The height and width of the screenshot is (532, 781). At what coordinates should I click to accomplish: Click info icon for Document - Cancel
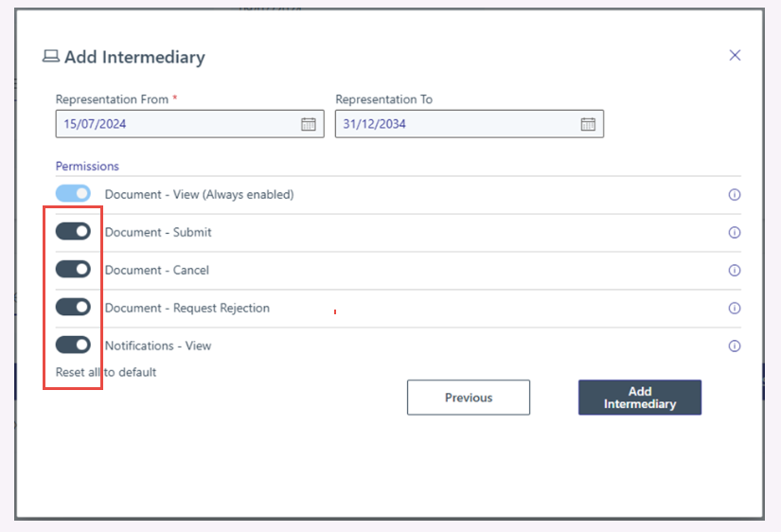tap(735, 271)
